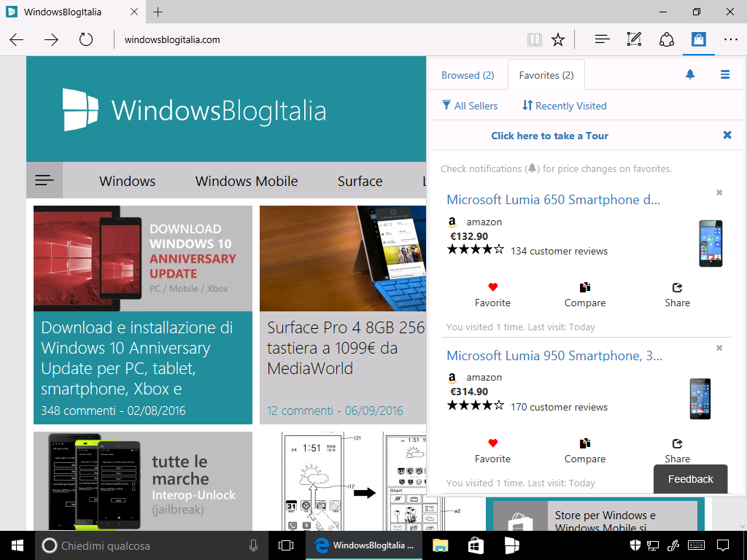
Task: Open the Windows Mobile menu item
Action: pos(247,181)
